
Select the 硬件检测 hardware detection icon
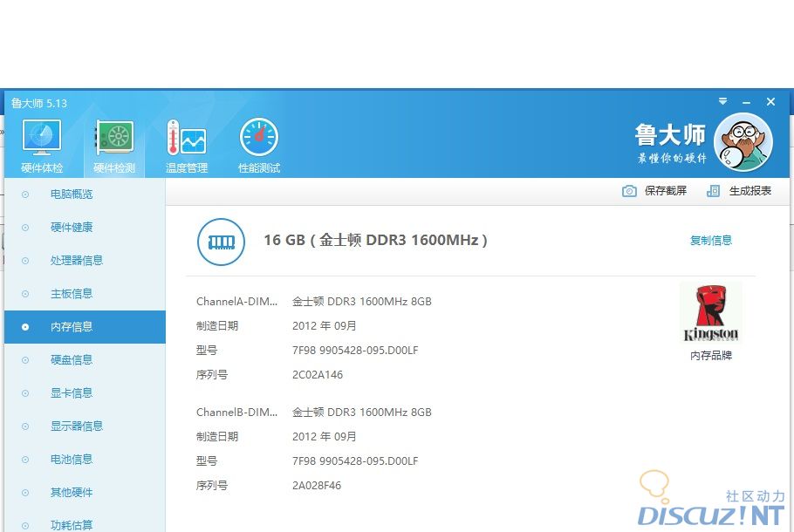click(114, 147)
